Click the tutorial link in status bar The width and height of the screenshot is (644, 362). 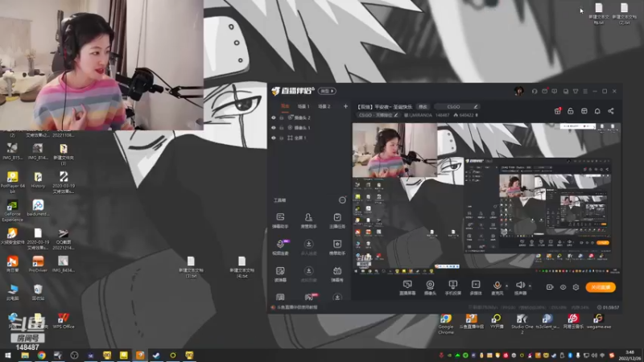coord(296,307)
